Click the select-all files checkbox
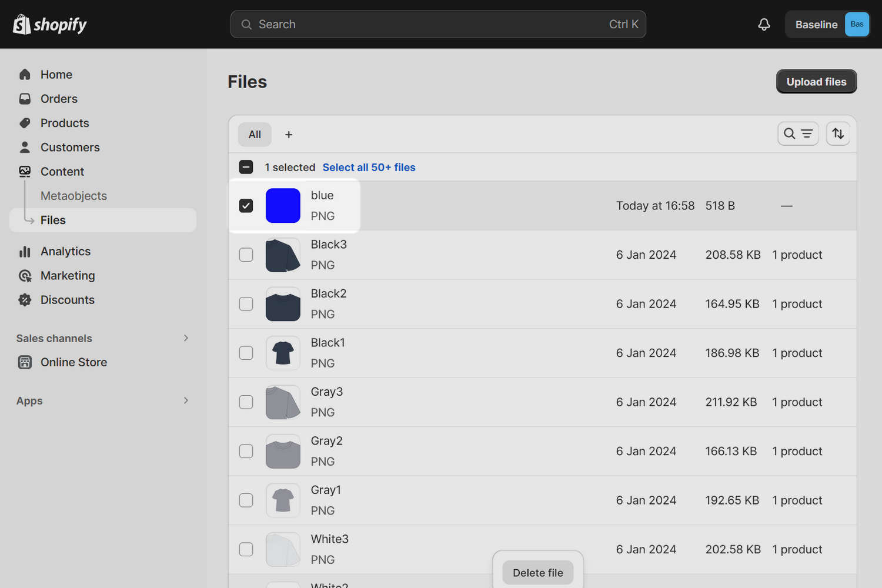This screenshot has width=882, height=588. tap(246, 167)
